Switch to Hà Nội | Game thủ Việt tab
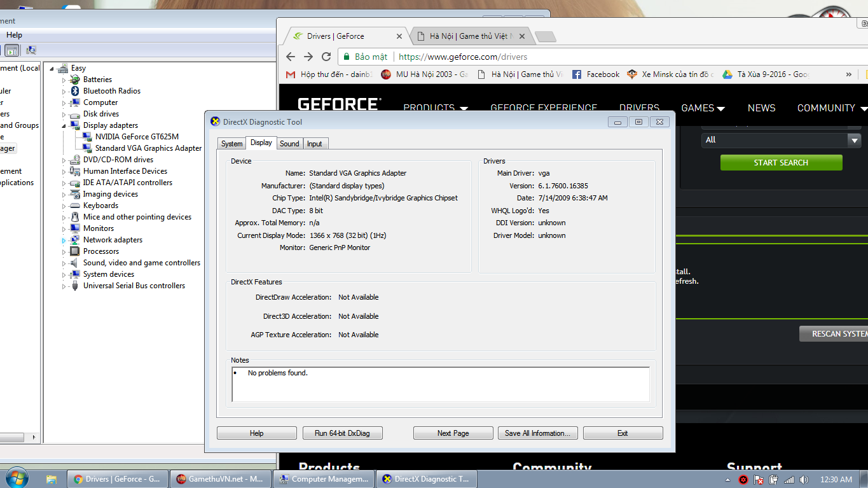This screenshot has width=868, height=488. 471,36
